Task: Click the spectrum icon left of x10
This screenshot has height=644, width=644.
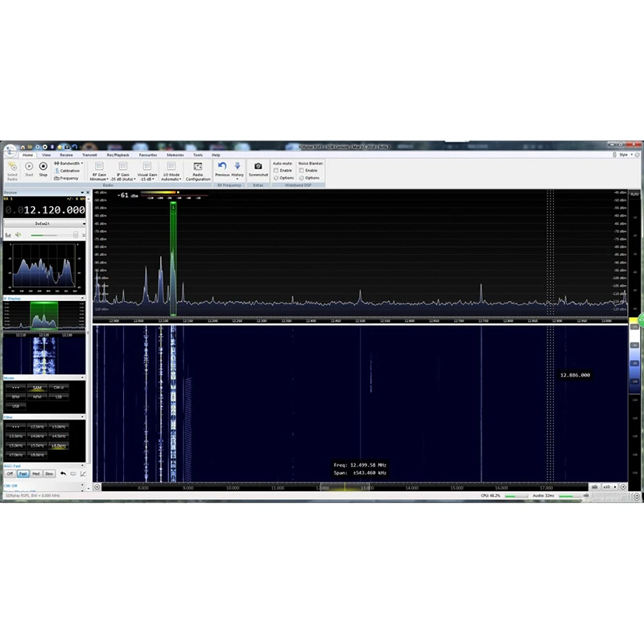Action: 594,487
